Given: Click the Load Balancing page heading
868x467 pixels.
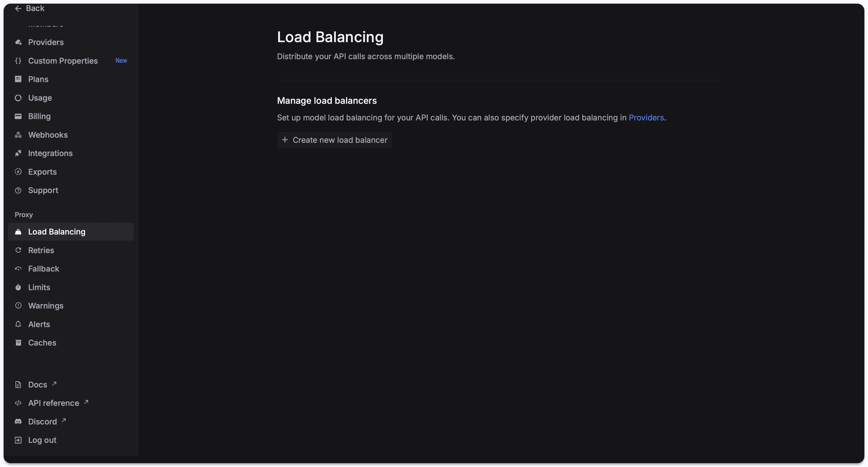Looking at the screenshot, I should (x=330, y=37).
